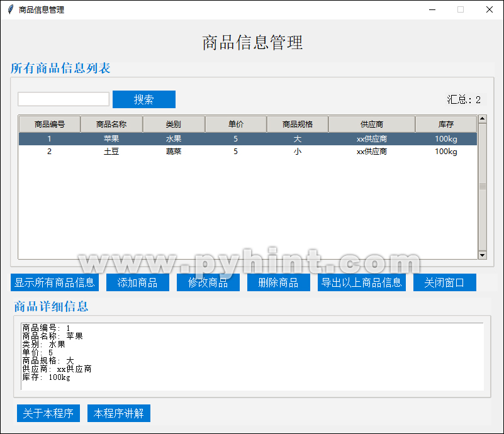Focus the search text input field
This screenshot has width=504, height=434.
(64, 99)
